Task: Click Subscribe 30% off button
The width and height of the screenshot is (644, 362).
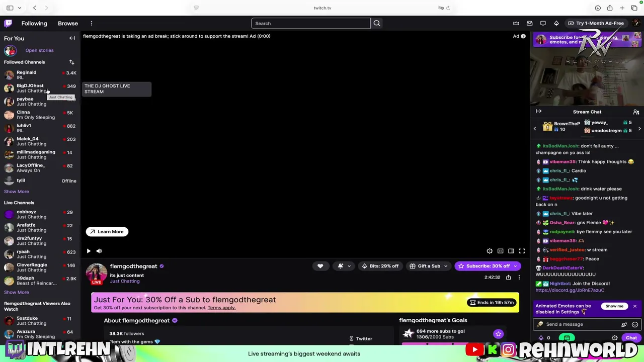Action: click(487, 266)
